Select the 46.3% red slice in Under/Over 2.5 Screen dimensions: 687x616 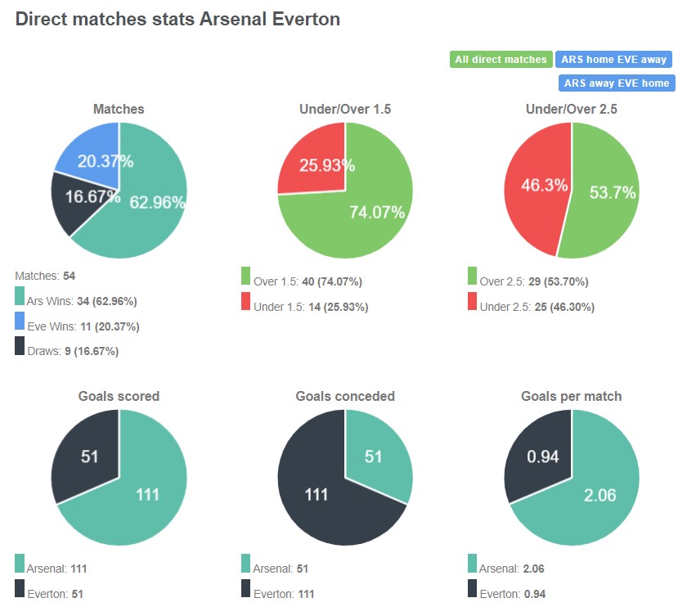click(x=546, y=186)
